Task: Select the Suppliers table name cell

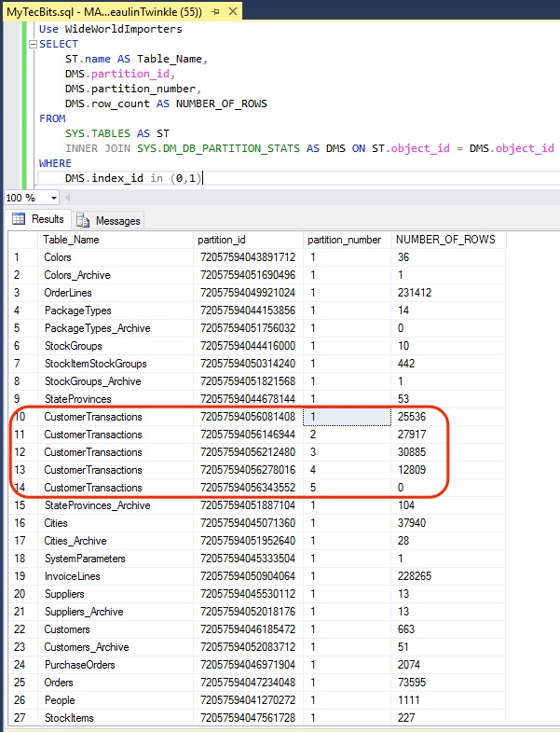Action: pos(116,594)
